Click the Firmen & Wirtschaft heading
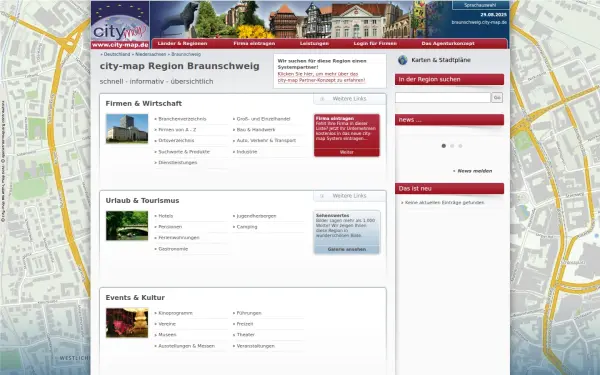The height and width of the screenshot is (375, 600). [143, 104]
